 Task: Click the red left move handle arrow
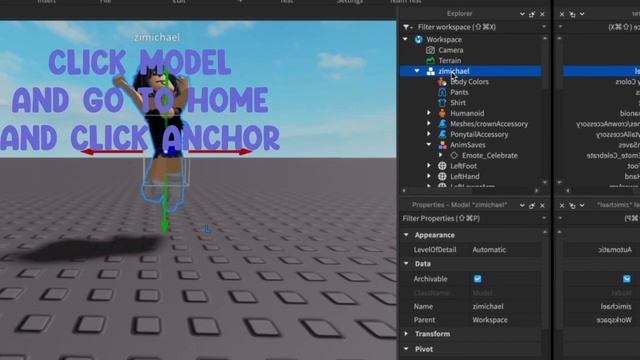(x=87, y=152)
